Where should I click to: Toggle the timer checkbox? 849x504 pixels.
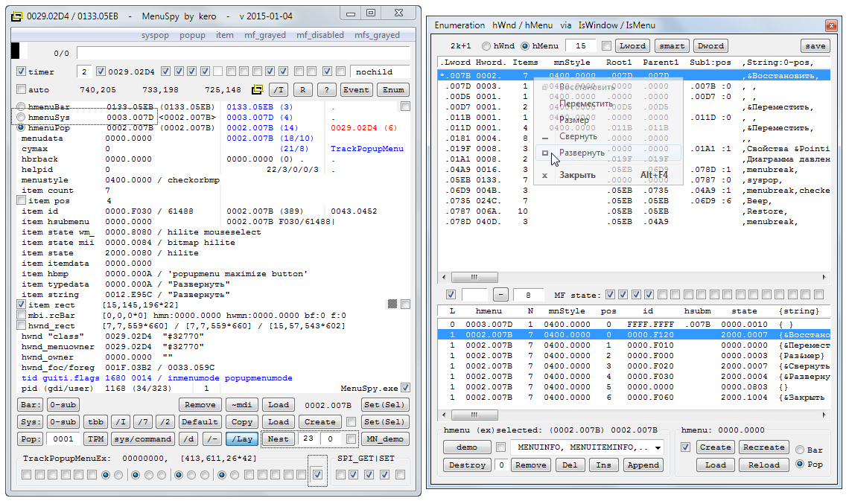point(22,72)
